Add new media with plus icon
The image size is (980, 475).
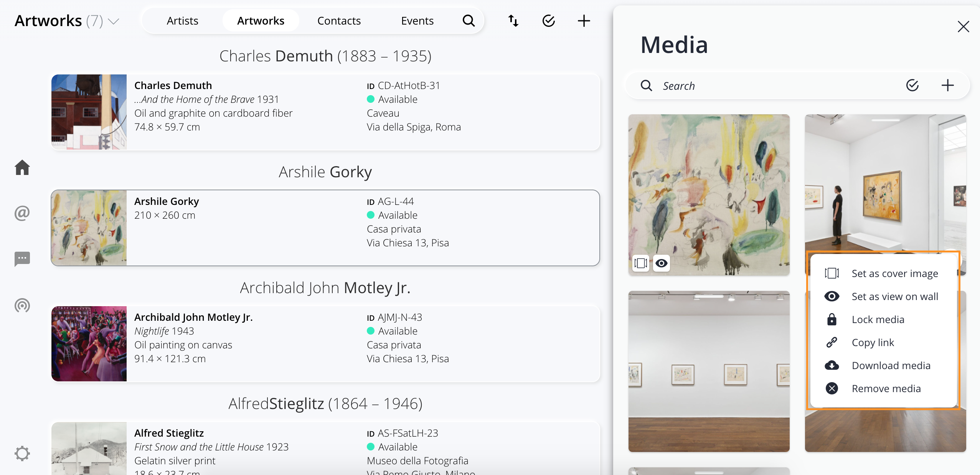pyautogui.click(x=948, y=85)
